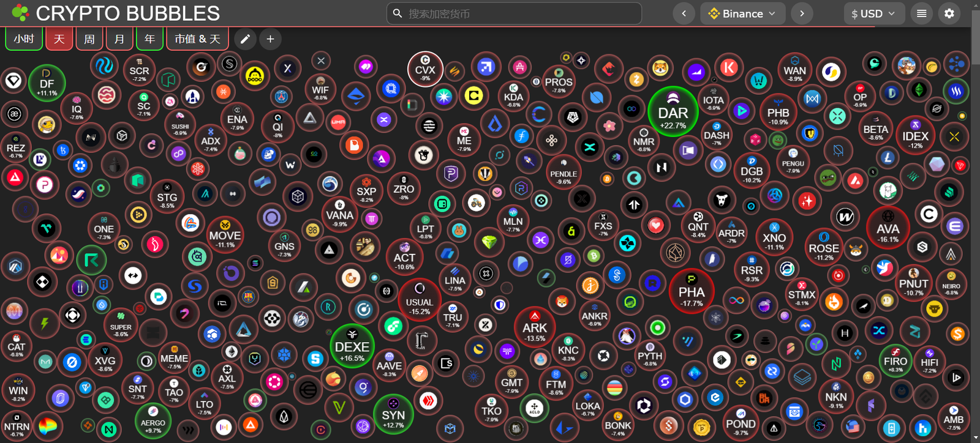Click the PENDLE -9.6% bubble
The height and width of the screenshot is (443, 980).
tap(563, 173)
